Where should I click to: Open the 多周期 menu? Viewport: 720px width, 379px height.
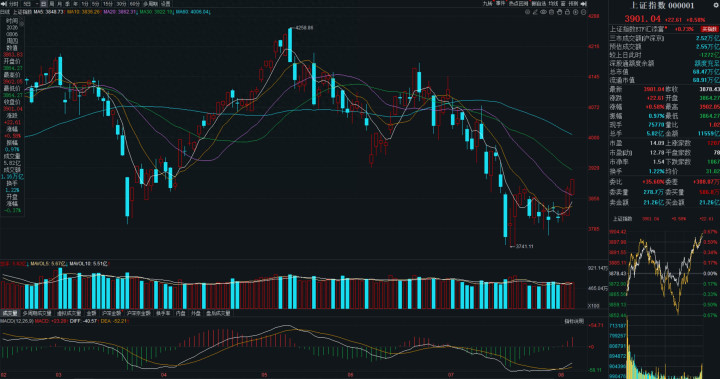[x=150, y=4]
